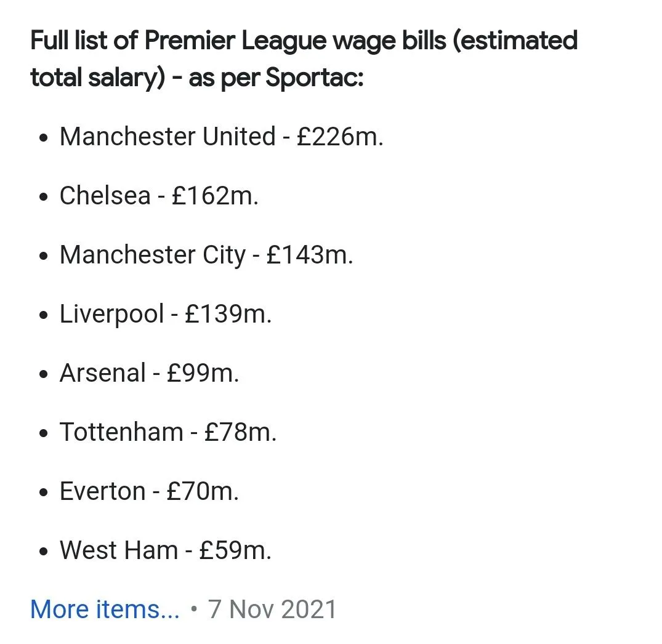Select the 'Arsenal' team name
The height and width of the screenshot is (644, 662).
[102, 373]
